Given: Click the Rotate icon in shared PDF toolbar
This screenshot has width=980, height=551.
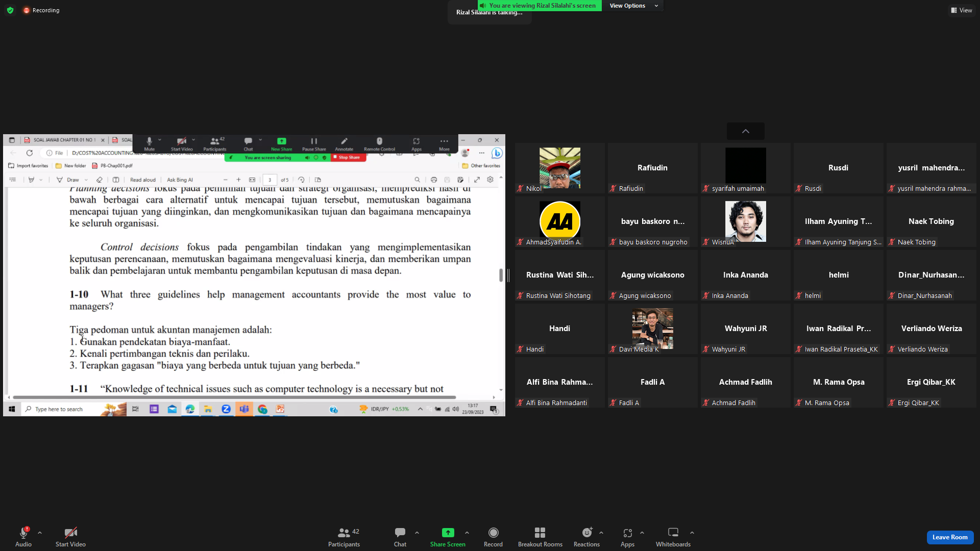Looking at the screenshot, I should [x=301, y=180].
